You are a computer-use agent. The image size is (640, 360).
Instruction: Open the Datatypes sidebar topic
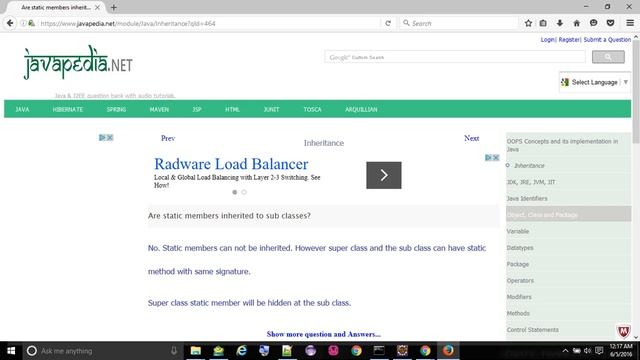point(520,247)
